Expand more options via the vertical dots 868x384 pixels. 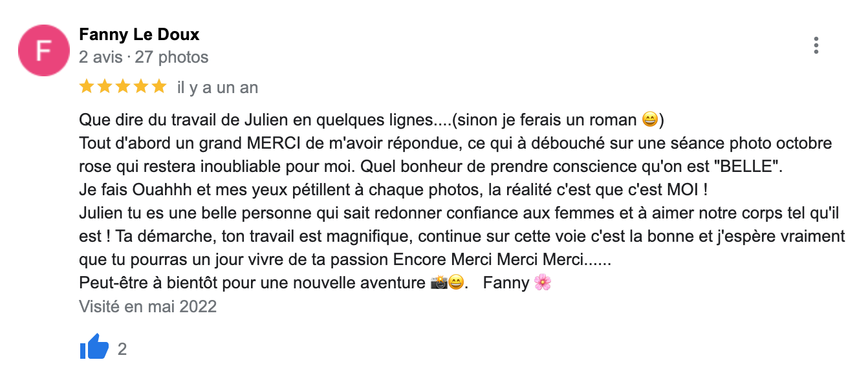816,45
